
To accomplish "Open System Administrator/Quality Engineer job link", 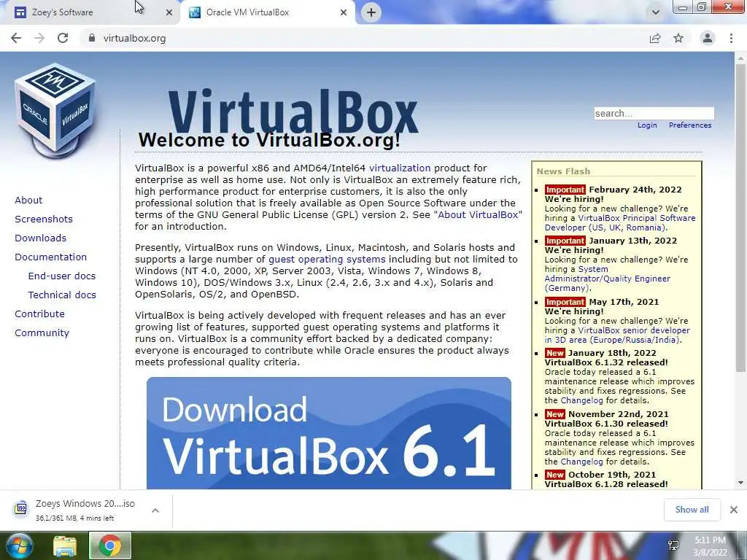I will click(608, 279).
